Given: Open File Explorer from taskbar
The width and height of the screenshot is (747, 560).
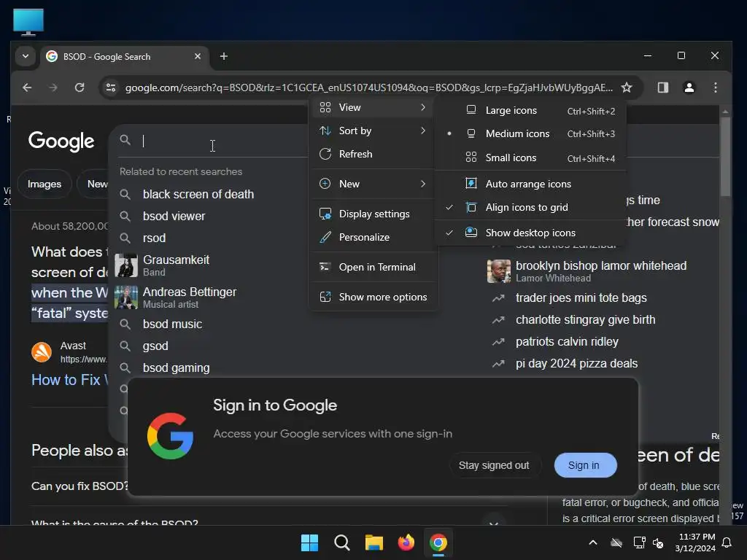Looking at the screenshot, I should [x=374, y=542].
